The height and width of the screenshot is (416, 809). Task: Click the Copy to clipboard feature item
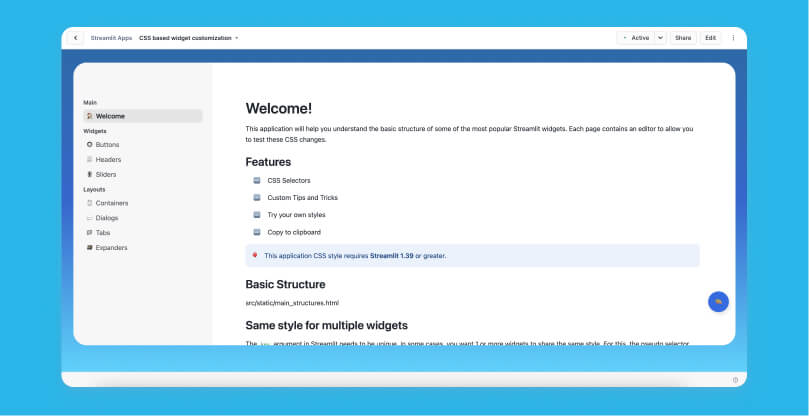(293, 232)
